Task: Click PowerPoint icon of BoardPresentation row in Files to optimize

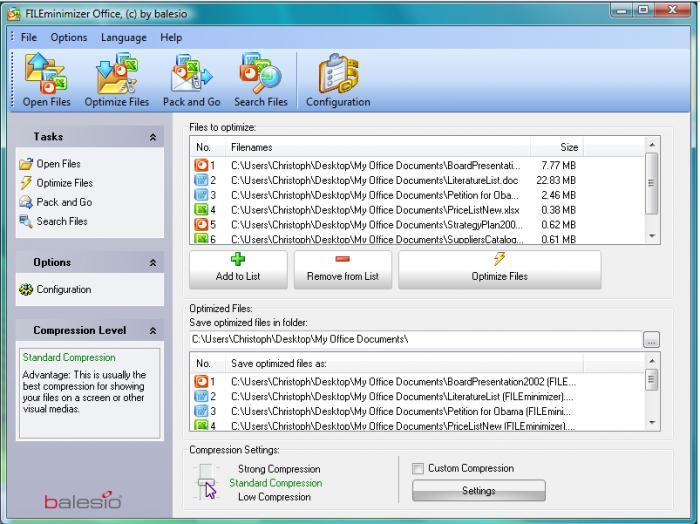Action: (x=201, y=166)
